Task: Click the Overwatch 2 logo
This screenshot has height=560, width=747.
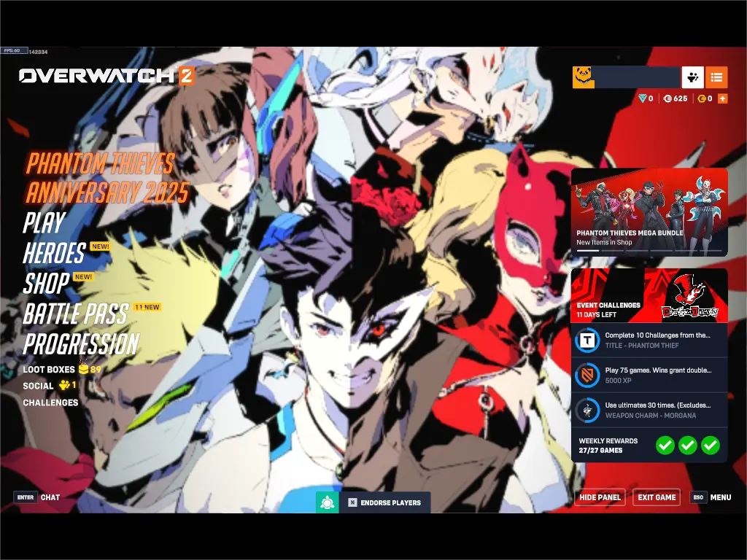Action: (x=107, y=76)
